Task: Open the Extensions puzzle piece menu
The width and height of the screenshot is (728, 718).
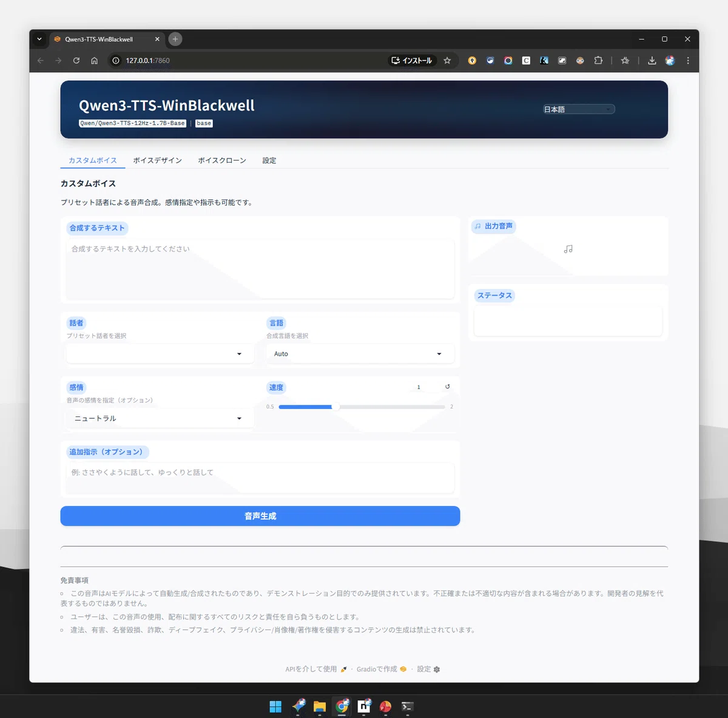Action: [x=598, y=61]
